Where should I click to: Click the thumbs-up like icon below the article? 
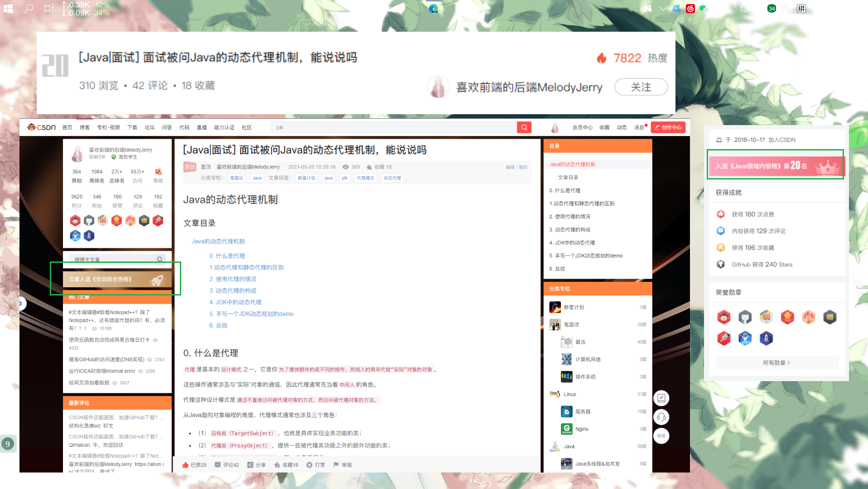point(185,465)
